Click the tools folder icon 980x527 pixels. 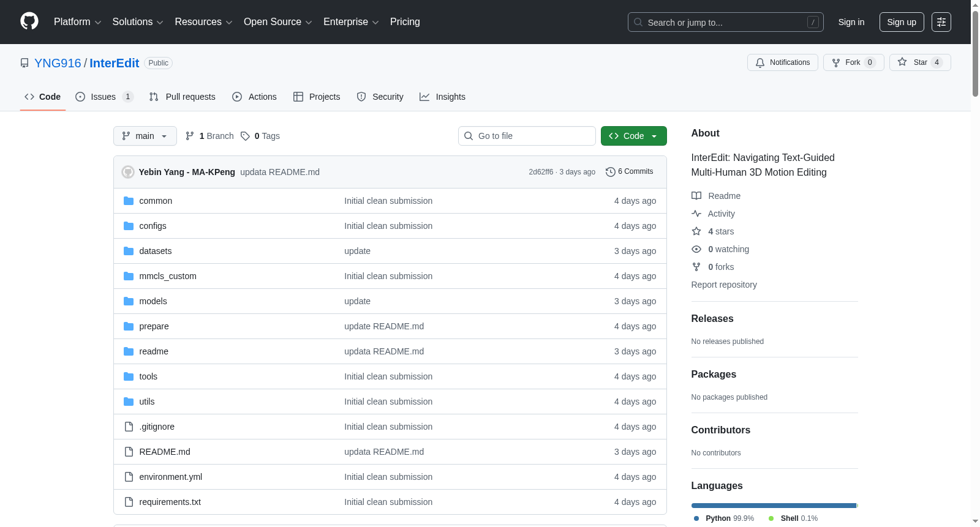coord(129,376)
